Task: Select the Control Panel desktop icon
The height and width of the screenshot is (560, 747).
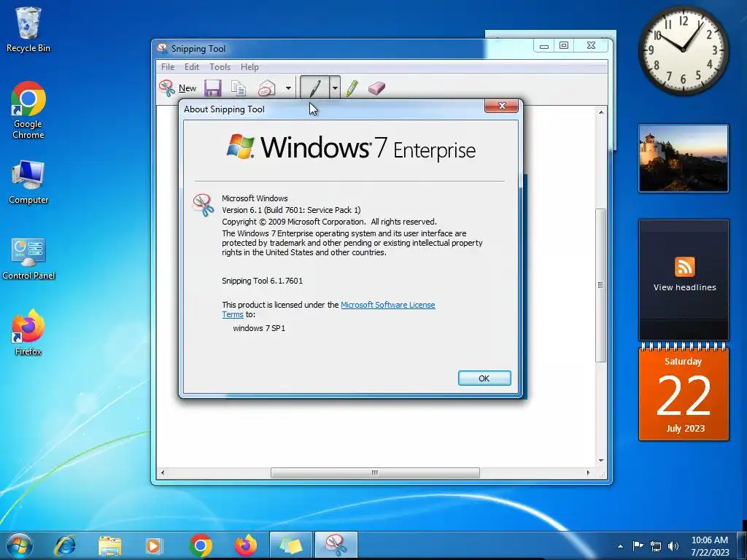Action: pos(28,259)
